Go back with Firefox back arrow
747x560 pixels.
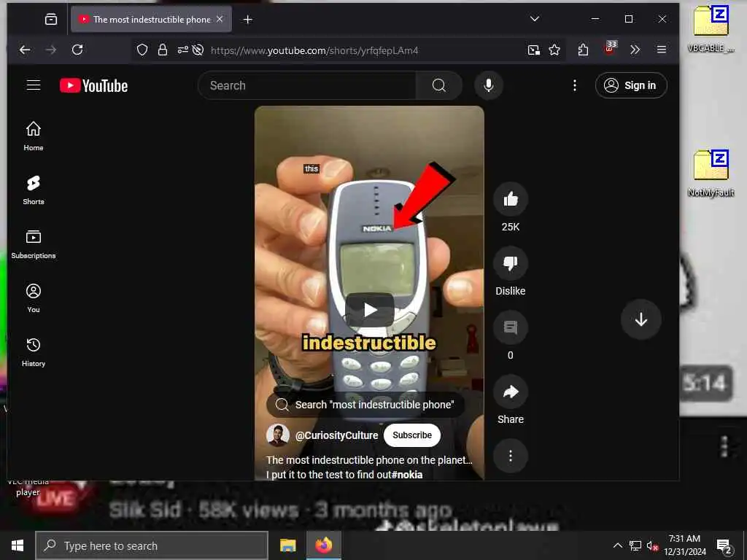(25, 50)
